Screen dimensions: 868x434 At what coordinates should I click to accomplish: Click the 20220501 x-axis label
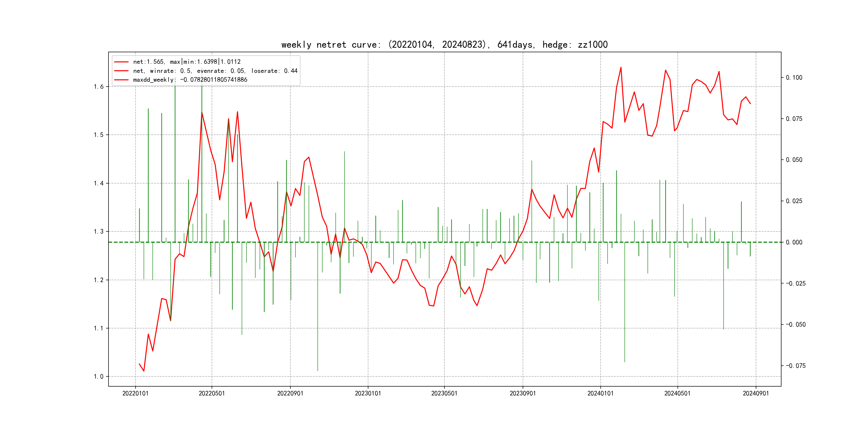pos(212,393)
